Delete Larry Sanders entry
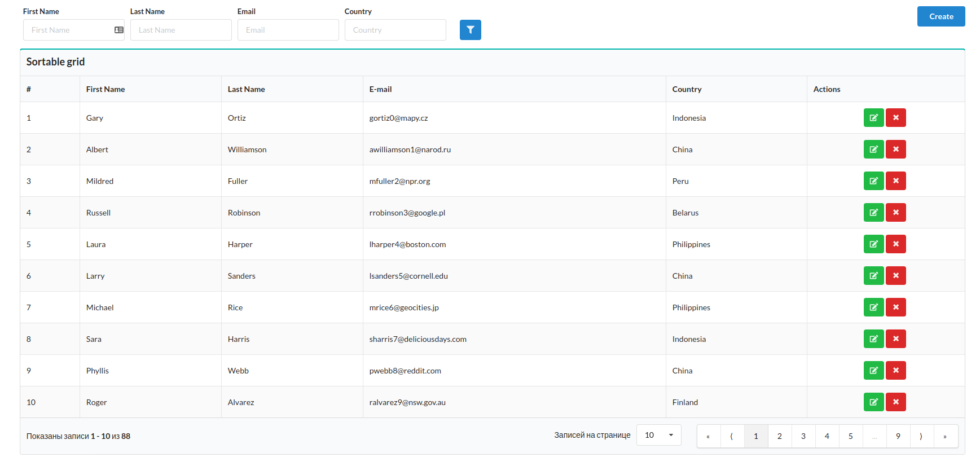Screen dimensions: 980x466 pos(895,276)
